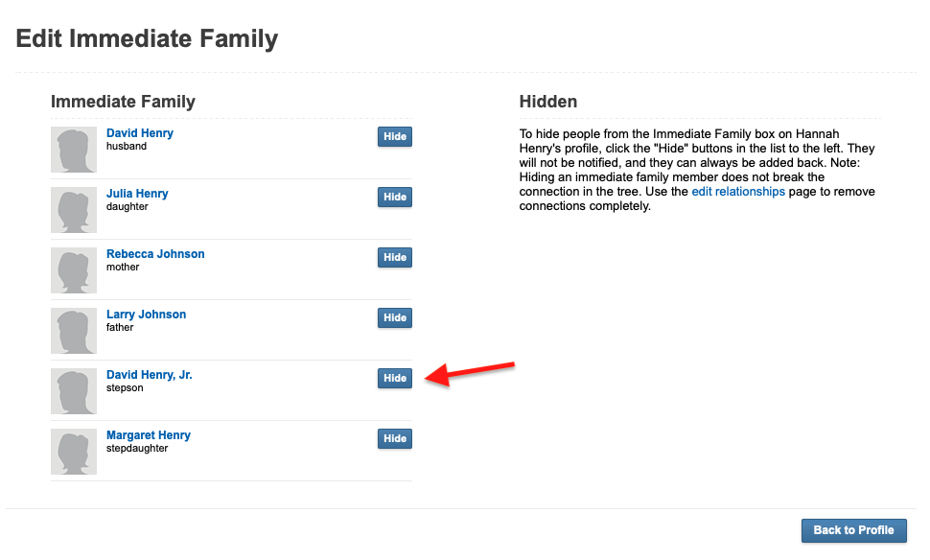The height and width of the screenshot is (560, 930).
Task: Click the Back to Profile button
Action: [x=854, y=530]
